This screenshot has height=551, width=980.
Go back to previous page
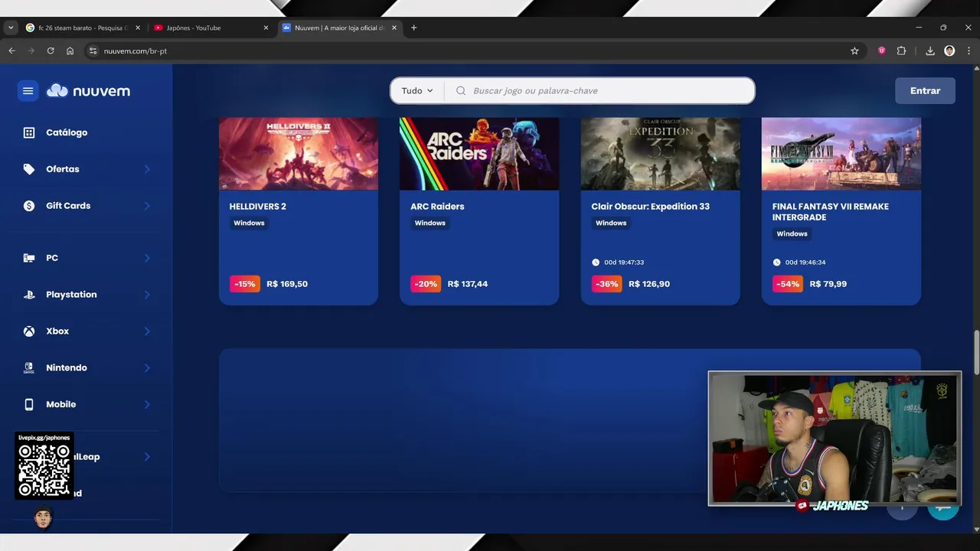11,51
